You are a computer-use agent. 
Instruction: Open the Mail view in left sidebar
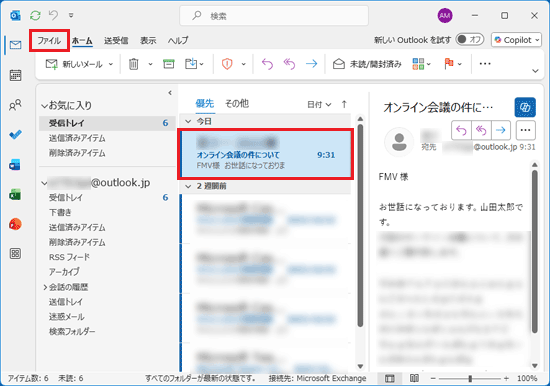[15, 45]
